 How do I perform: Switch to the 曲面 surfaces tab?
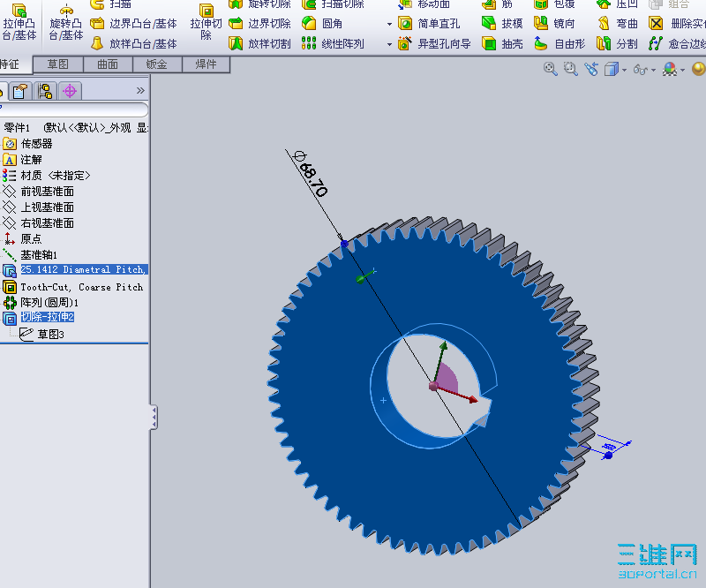(108, 64)
